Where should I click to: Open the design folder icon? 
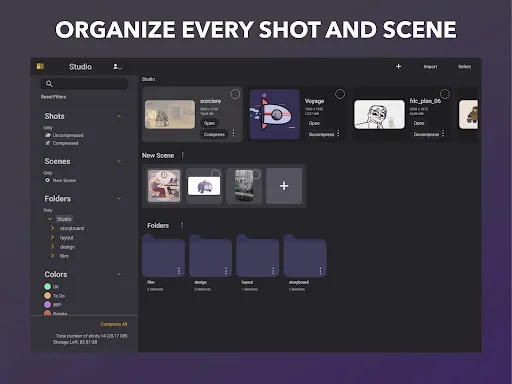210,256
